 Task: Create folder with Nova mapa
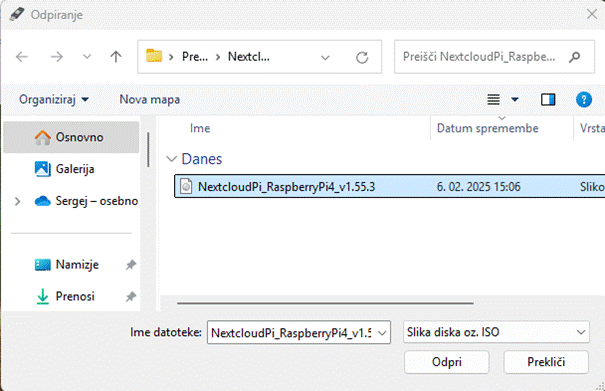pos(150,100)
